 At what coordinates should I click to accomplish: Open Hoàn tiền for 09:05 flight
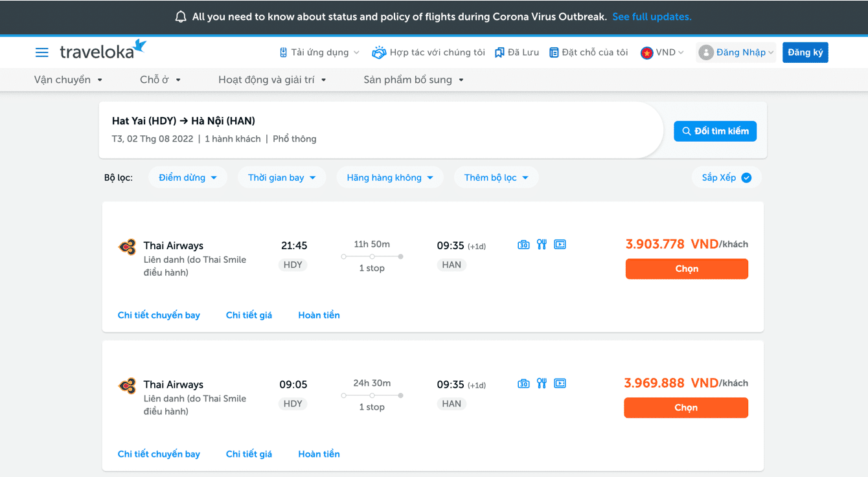[319, 454]
